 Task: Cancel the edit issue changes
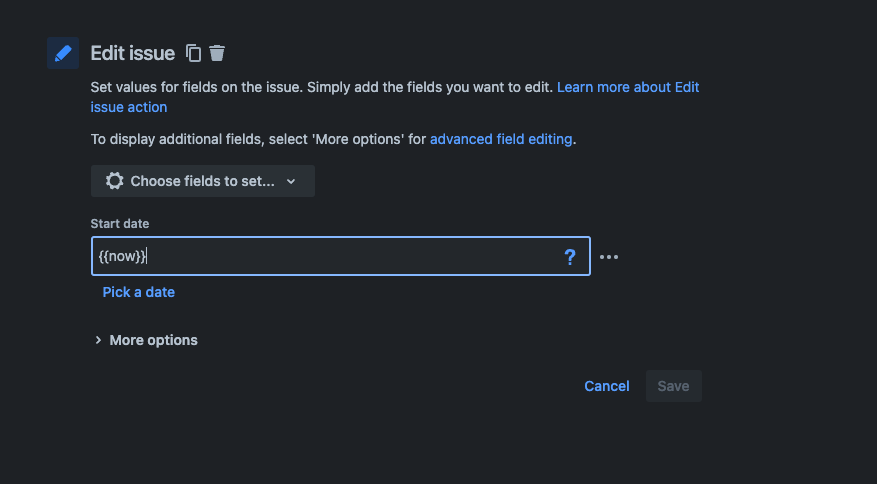(607, 386)
